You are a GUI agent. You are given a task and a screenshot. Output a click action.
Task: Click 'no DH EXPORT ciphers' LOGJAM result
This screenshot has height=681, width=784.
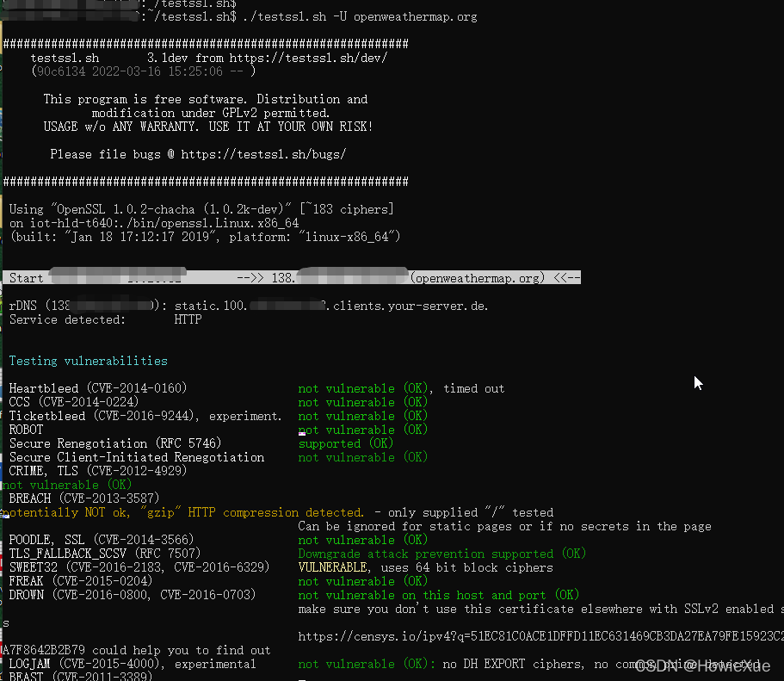point(513,664)
